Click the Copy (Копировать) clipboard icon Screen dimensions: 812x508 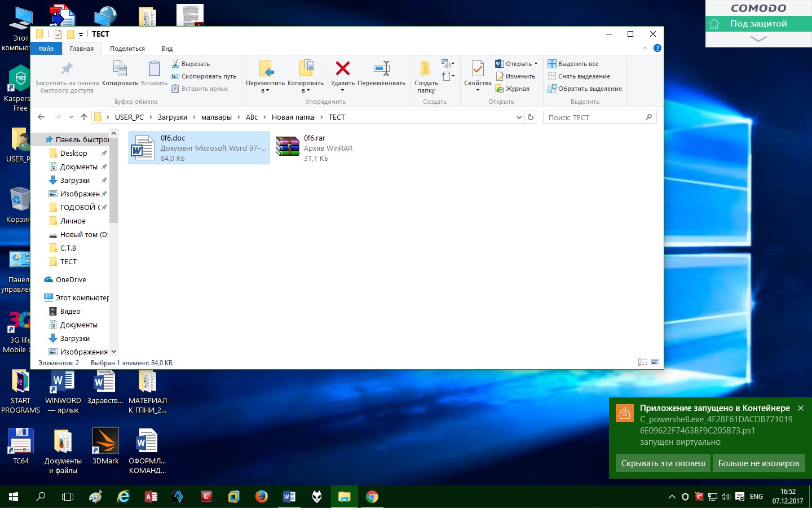[x=120, y=69]
